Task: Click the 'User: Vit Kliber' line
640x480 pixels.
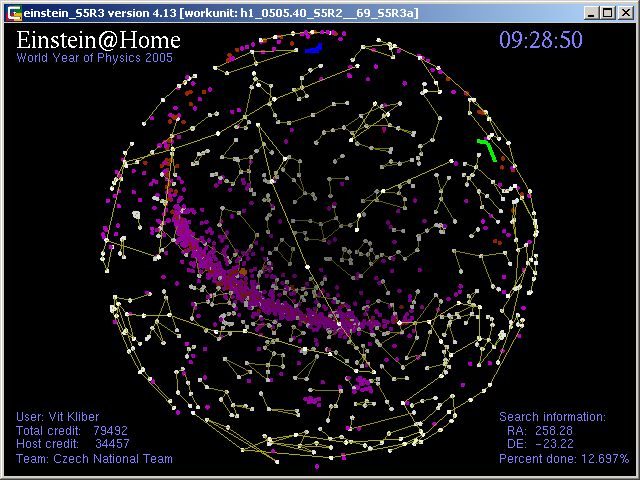Action: (58, 417)
